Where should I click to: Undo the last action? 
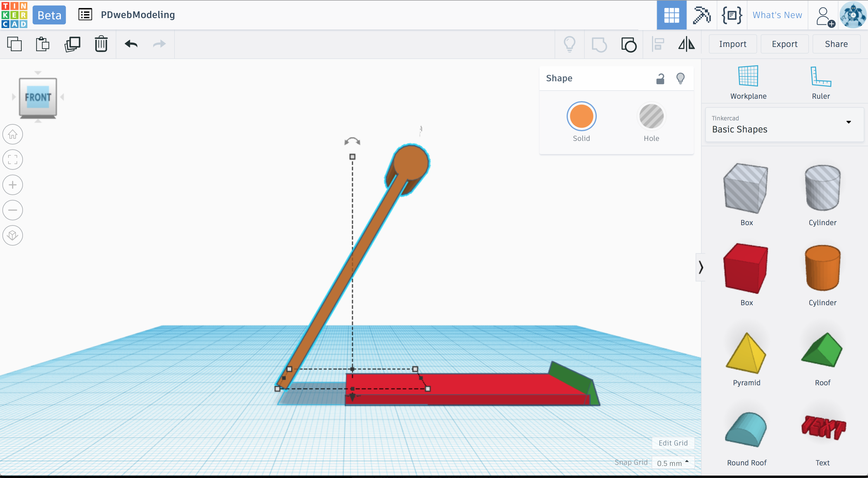[x=131, y=44]
